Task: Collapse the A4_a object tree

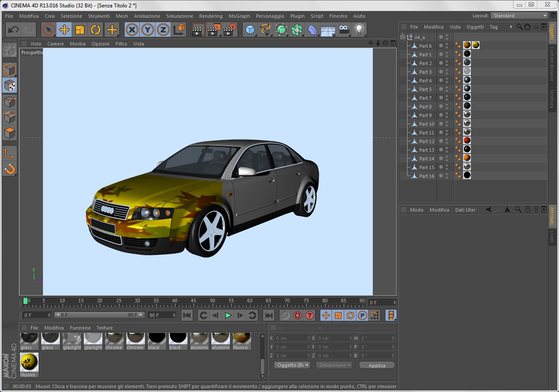Action: pos(403,37)
